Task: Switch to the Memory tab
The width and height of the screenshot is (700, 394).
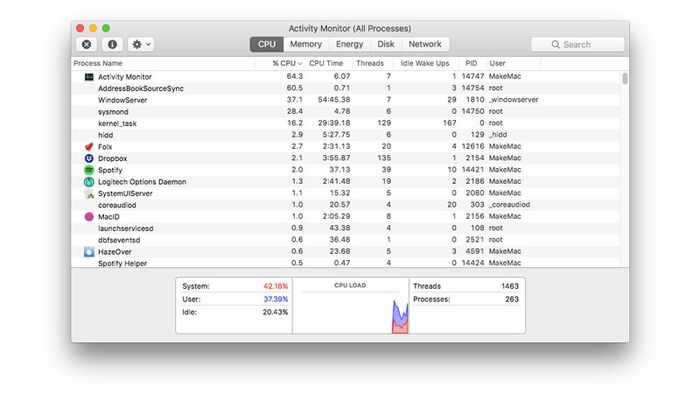Action: [x=306, y=44]
